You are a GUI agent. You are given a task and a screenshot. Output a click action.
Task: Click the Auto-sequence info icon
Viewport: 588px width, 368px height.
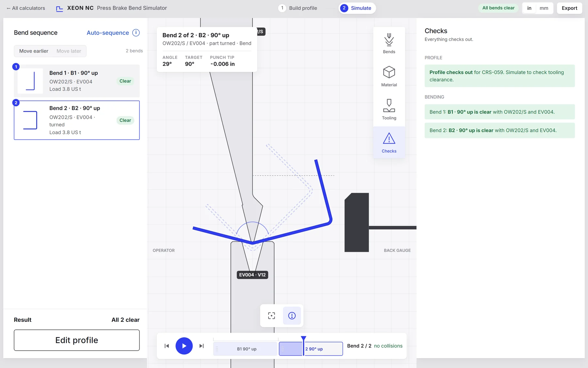pyautogui.click(x=136, y=33)
